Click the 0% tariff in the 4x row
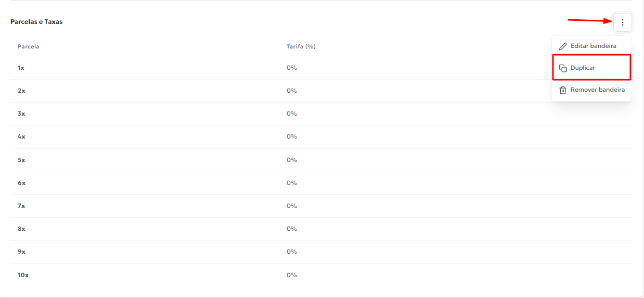 click(x=292, y=136)
